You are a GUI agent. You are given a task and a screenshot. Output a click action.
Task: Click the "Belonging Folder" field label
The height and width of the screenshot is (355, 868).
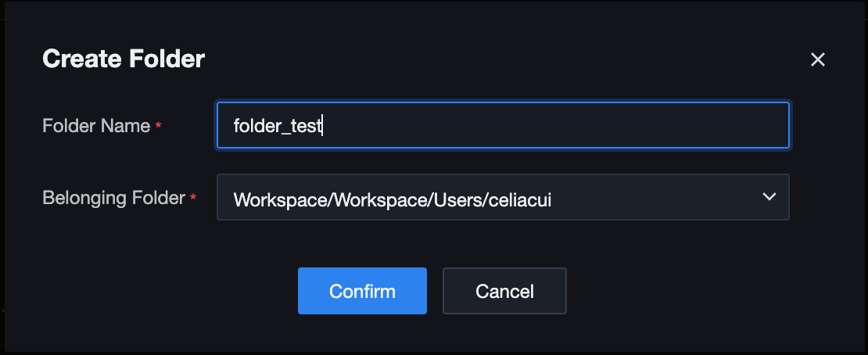[x=113, y=198]
